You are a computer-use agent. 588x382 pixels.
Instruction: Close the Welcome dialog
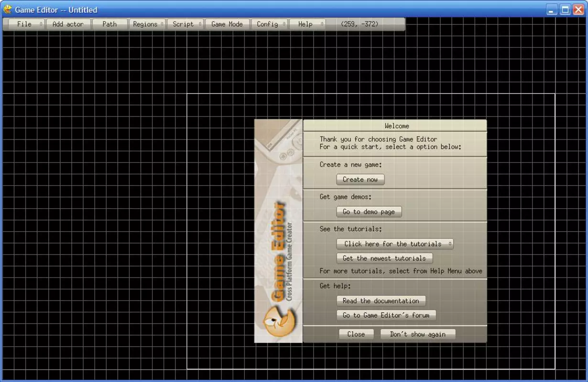tap(356, 334)
